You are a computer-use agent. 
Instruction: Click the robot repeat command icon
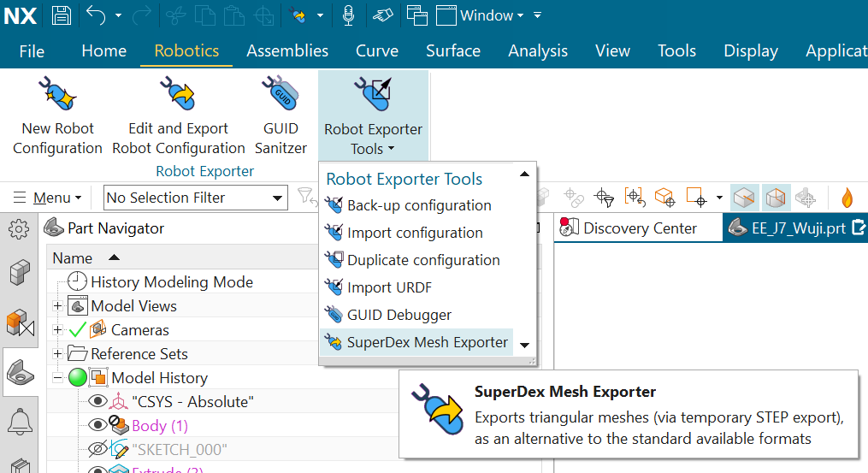pyautogui.click(x=299, y=15)
